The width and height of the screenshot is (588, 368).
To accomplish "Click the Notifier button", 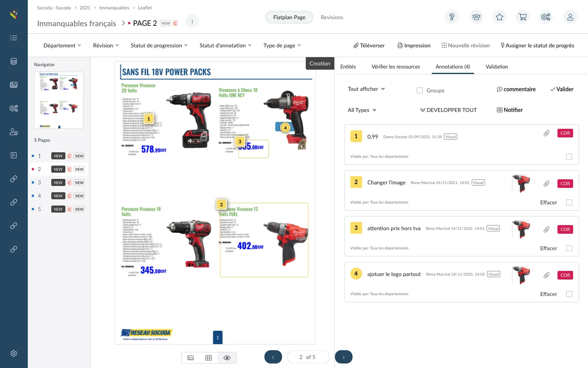I will coord(510,110).
